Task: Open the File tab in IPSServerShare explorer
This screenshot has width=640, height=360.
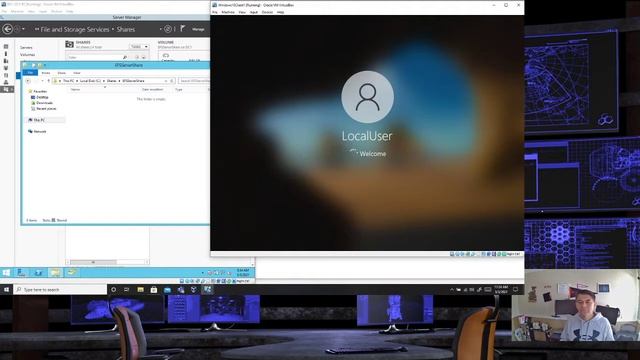Action: [x=30, y=73]
